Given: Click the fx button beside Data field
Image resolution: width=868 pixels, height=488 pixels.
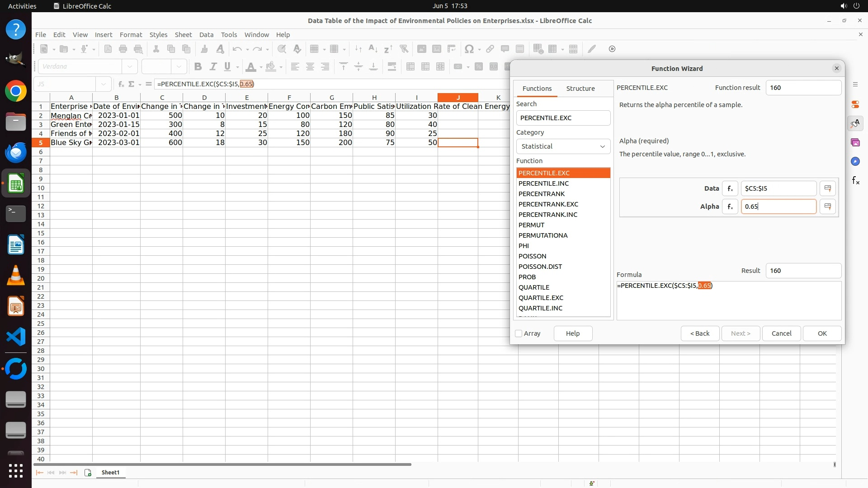Looking at the screenshot, I should click(x=730, y=188).
